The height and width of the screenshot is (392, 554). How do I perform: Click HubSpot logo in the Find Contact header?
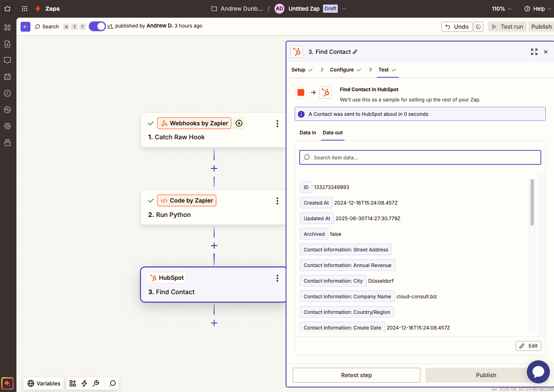click(297, 52)
